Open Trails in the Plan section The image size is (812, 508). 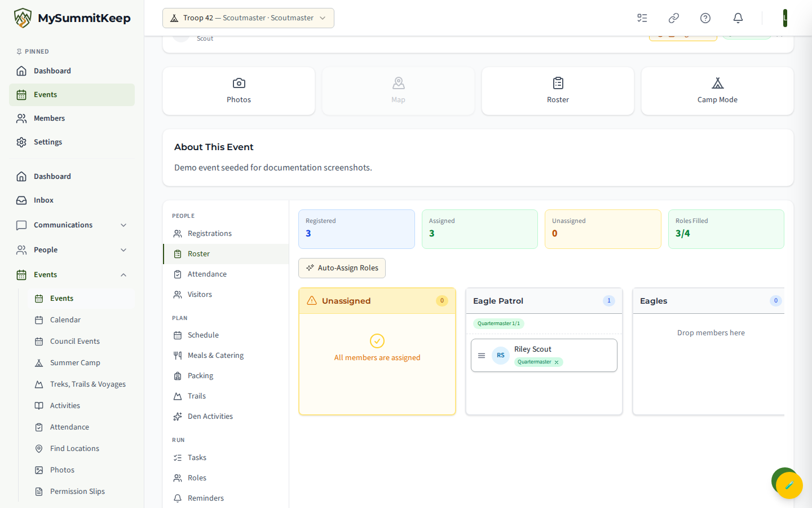226,396
